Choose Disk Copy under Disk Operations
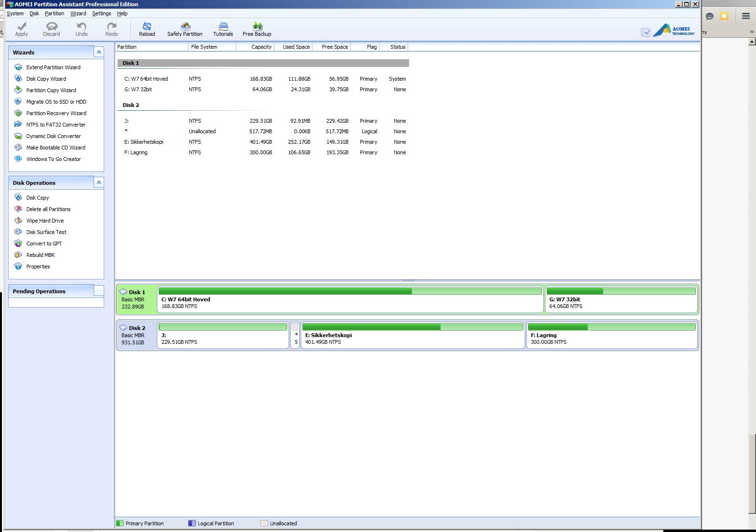Image resolution: width=756 pixels, height=532 pixels. click(37, 198)
